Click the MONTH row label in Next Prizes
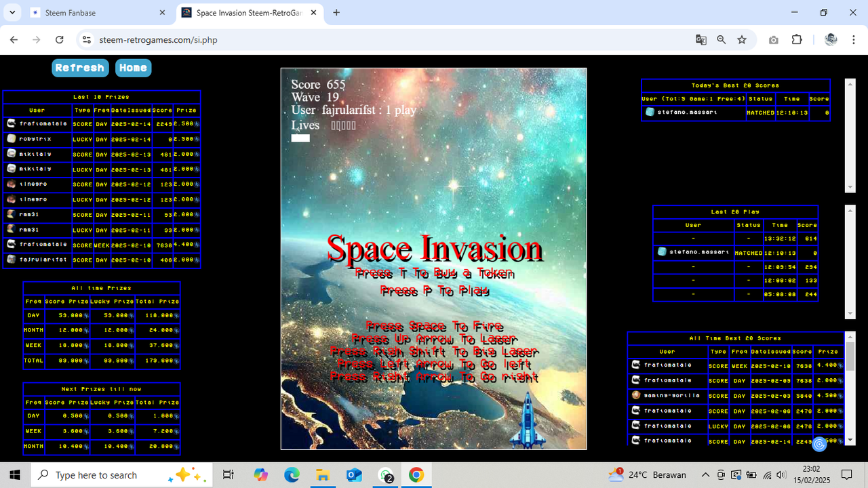 [x=33, y=446]
